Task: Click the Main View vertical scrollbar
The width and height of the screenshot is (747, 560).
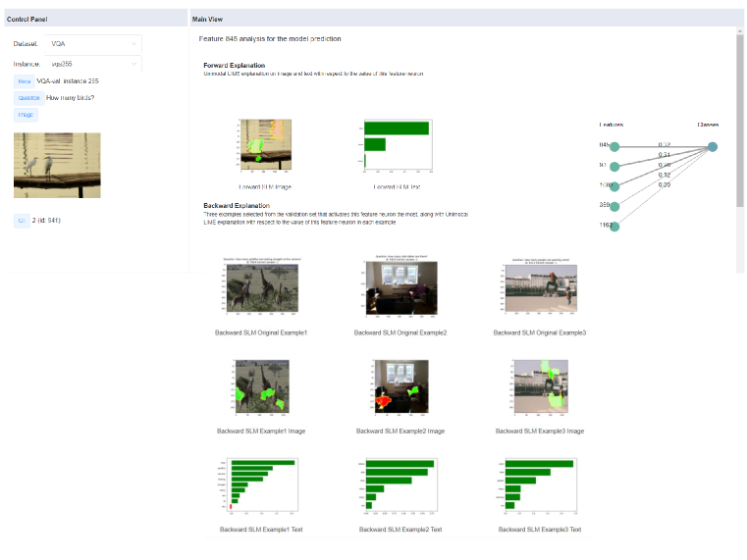Action: tap(739, 118)
